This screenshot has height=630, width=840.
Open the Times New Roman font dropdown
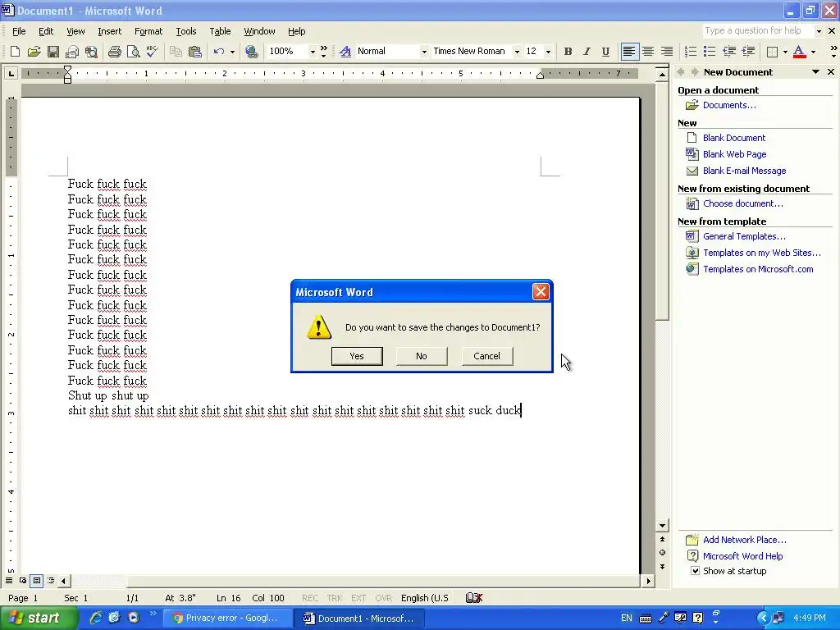[x=517, y=52]
